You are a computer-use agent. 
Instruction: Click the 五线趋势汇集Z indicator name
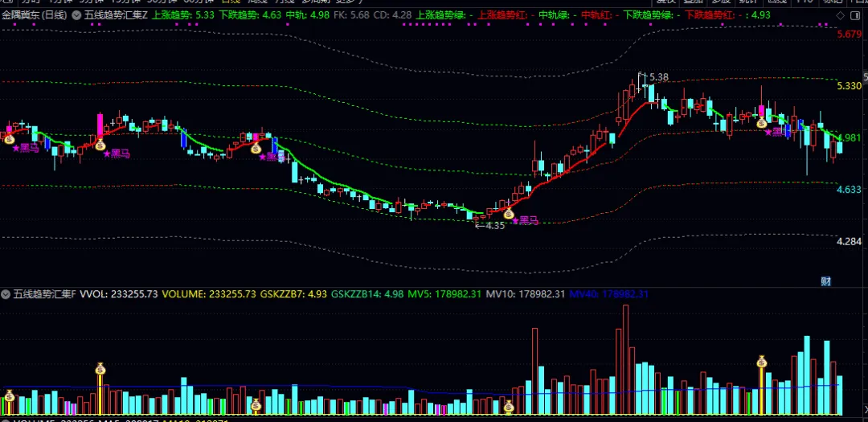coord(116,15)
